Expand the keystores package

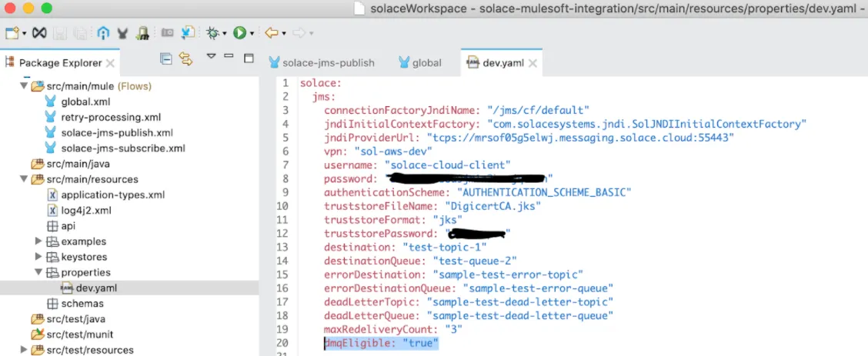pyautogui.click(x=38, y=257)
